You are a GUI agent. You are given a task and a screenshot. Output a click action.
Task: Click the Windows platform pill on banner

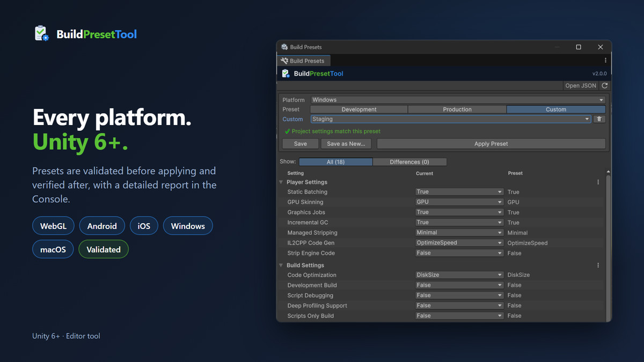click(188, 226)
